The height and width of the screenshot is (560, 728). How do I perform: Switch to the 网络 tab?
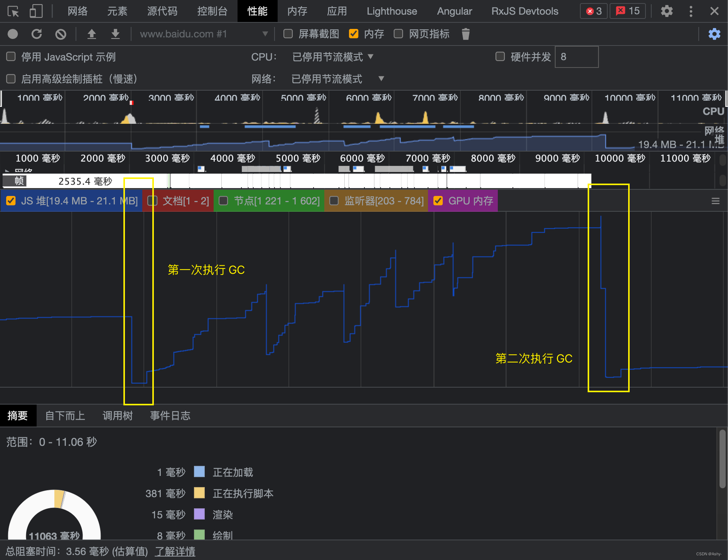click(x=78, y=11)
